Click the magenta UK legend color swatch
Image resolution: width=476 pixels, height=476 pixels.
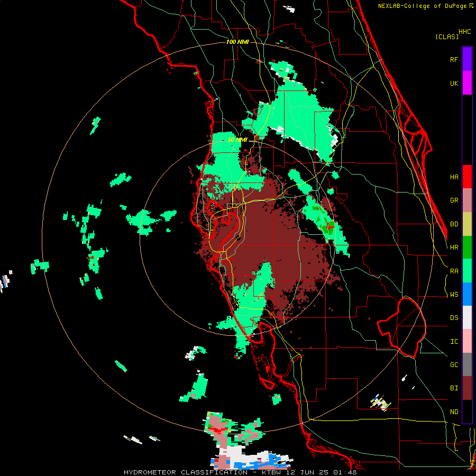tap(467, 83)
